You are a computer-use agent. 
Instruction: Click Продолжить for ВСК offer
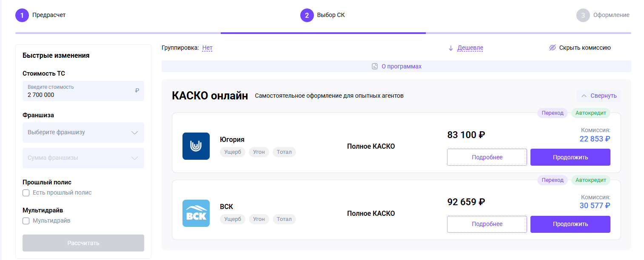pos(570,224)
